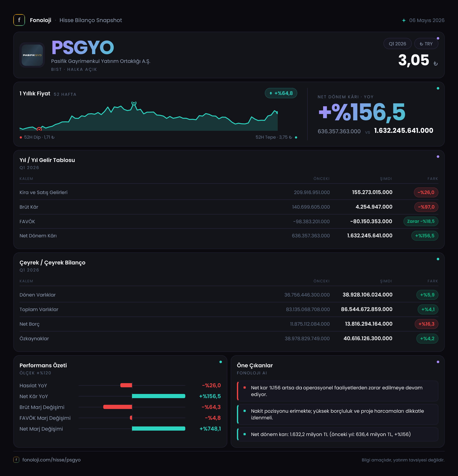Screen dimensions: 458x476
Task: Click the Net Kâr YoY green bar
Action: point(159,396)
